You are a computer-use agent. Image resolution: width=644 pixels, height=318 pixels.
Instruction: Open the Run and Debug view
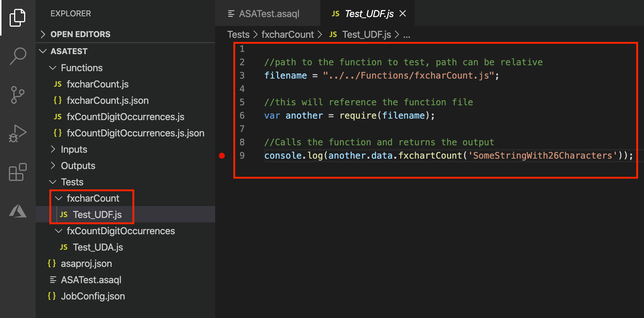pos(17,133)
